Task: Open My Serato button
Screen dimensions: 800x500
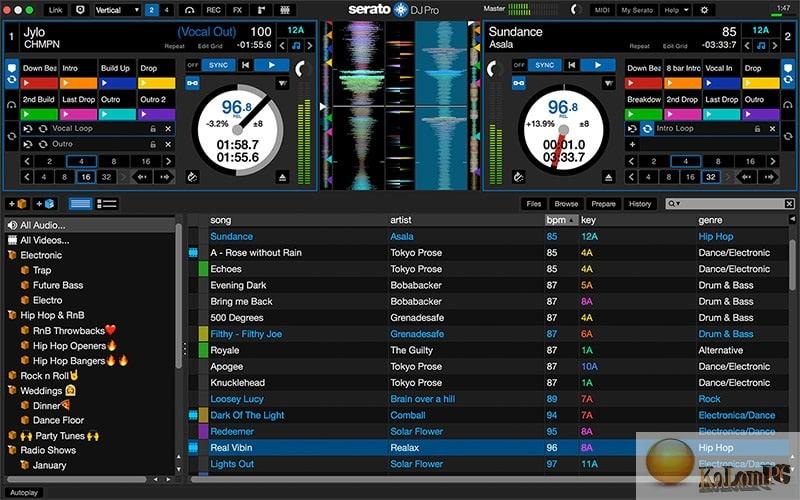Action: [637, 10]
